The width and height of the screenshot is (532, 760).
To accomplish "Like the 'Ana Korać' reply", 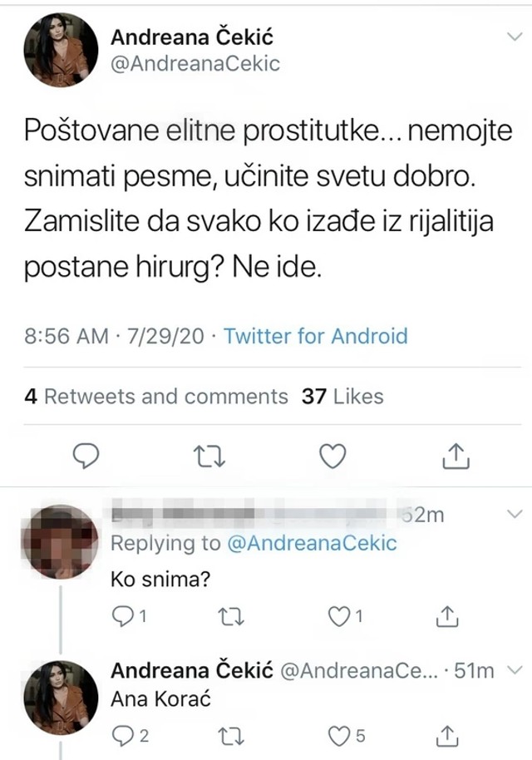I will [339, 735].
